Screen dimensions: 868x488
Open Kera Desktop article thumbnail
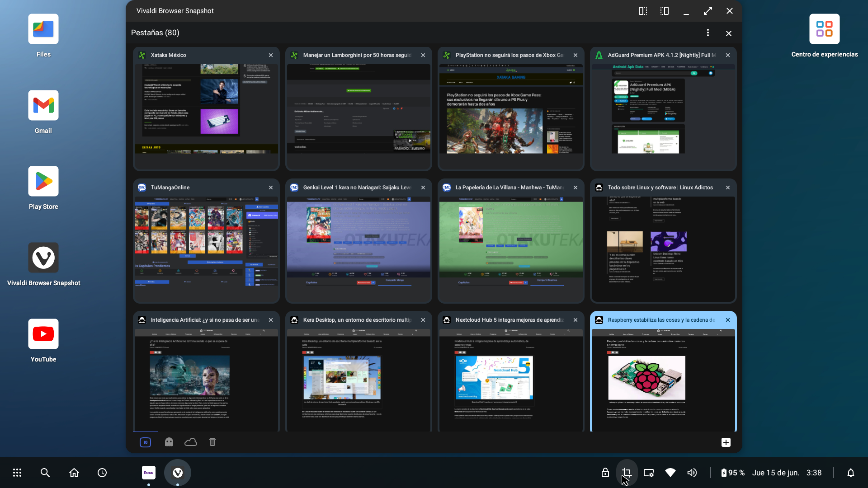(x=359, y=380)
